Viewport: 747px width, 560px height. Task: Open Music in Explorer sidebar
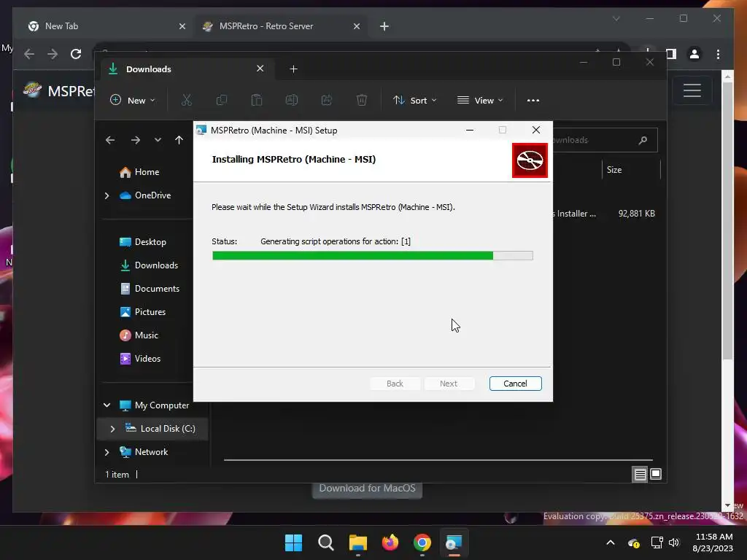pyautogui.click(x=139, y=335)
